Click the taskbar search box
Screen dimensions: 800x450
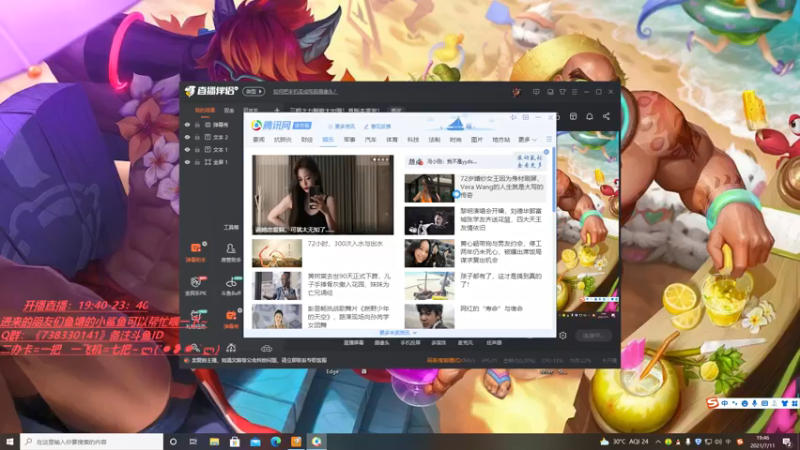pyautogui.click(x=92, y=441)
